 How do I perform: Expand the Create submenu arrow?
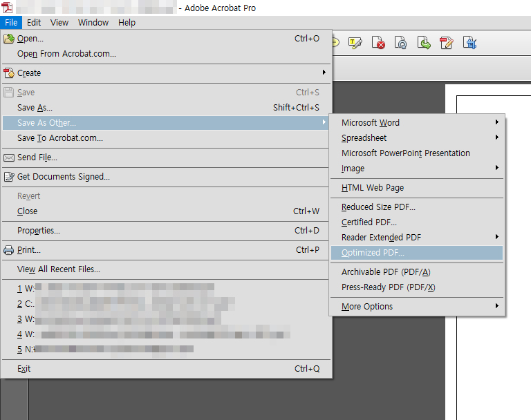click(x=324, y=73)
